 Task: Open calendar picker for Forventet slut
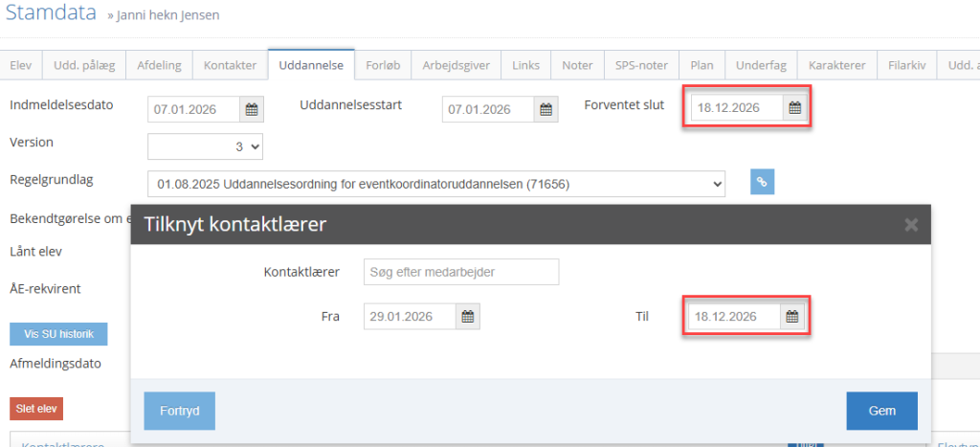tap(794, 108)
